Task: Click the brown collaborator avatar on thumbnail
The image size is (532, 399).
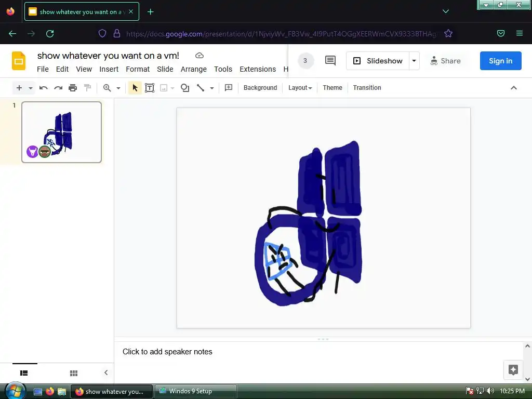Action: (45, 152)
